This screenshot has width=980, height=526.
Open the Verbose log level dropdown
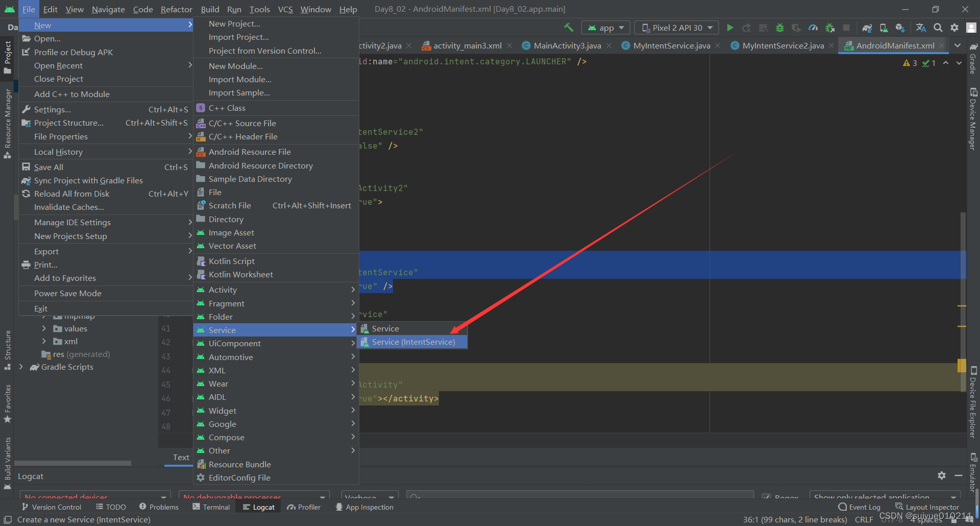[x=369, y=496]
